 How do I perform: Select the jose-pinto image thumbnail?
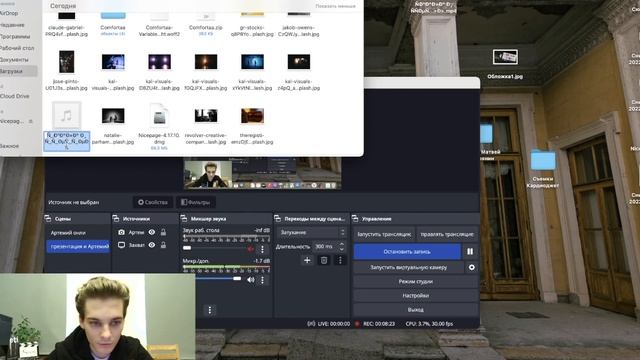tap(67, 62)
